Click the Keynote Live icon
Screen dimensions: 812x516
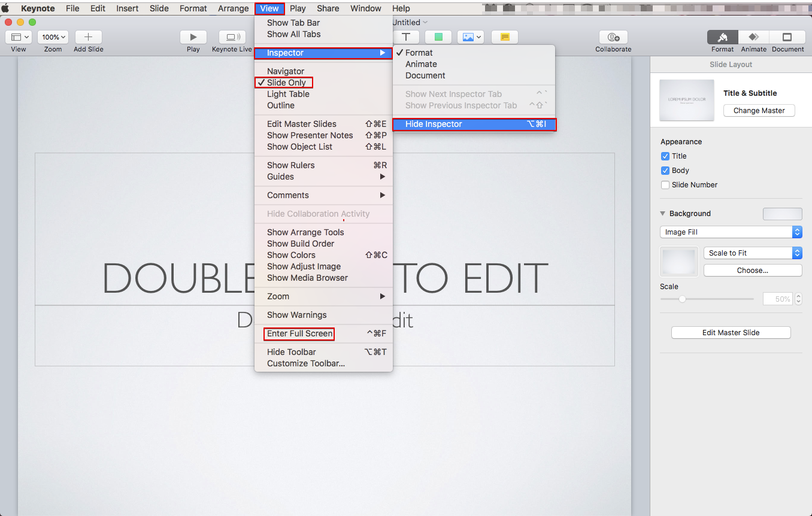click(x=232, y=37)
